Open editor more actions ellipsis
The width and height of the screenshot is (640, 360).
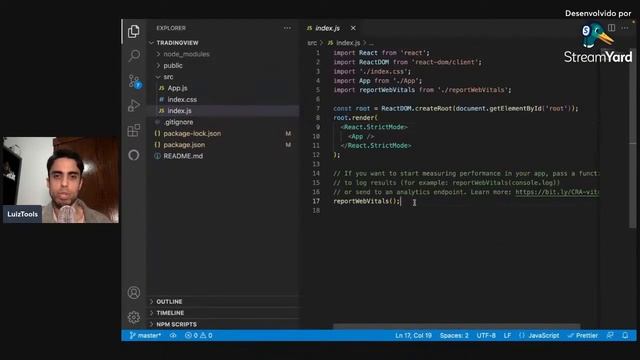(625, 28)
